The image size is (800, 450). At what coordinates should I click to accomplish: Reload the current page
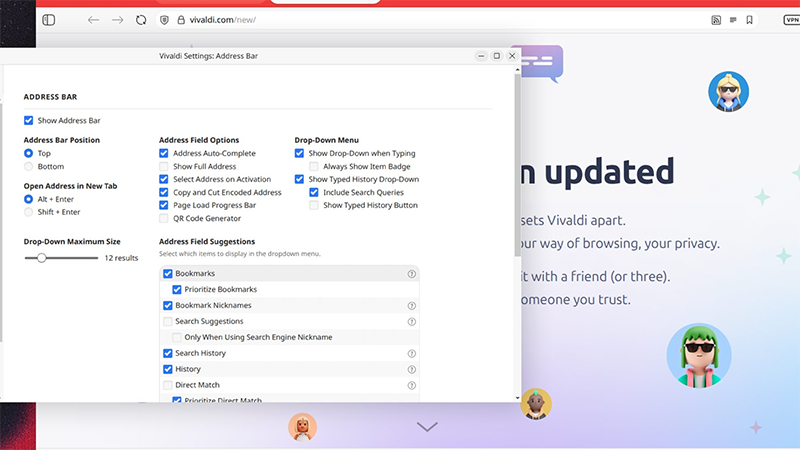pyautogui.click(x=141, y=19)
